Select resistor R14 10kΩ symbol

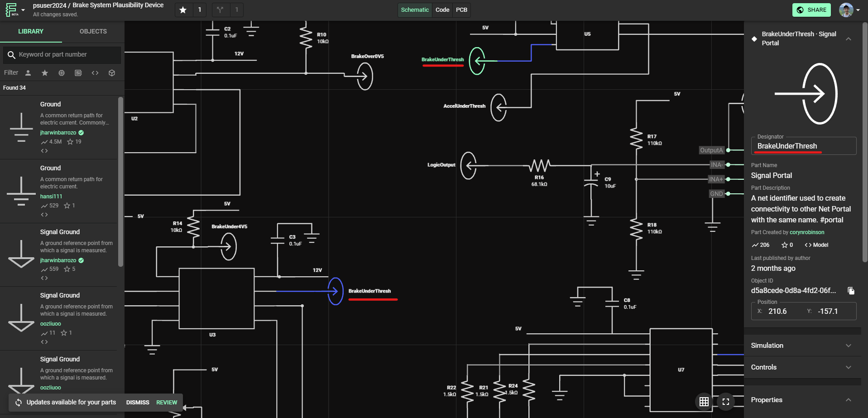pyautogui.click(x=193, y=226)
